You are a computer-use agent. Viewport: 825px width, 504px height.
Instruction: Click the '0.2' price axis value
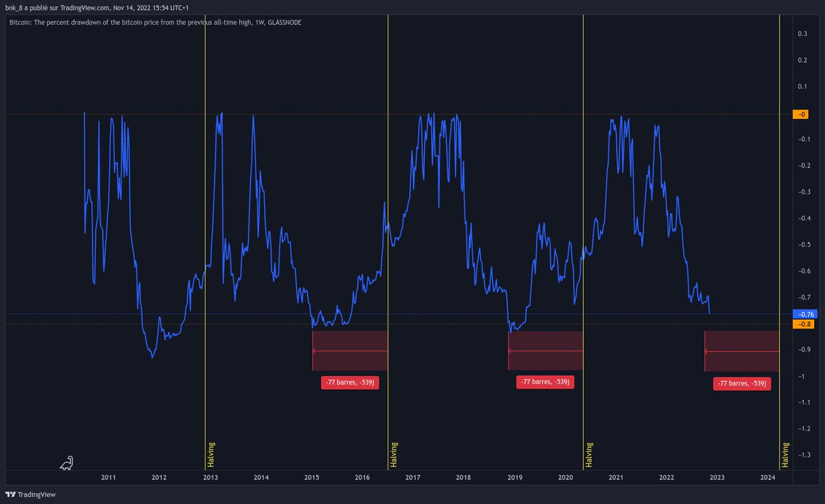click(x=802, y=60)
